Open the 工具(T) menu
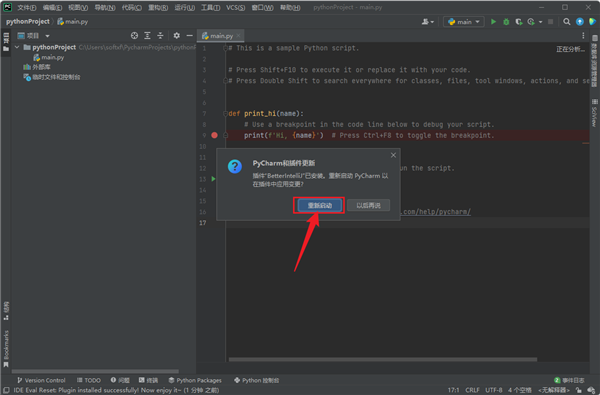This screenshot has height=395, width=600. 210,8
